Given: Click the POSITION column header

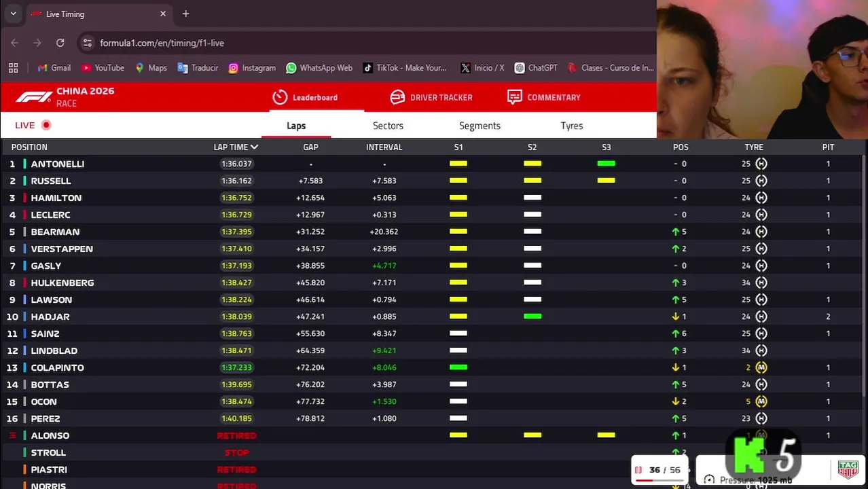Looking at the screenshot, I should click(29, 147).
